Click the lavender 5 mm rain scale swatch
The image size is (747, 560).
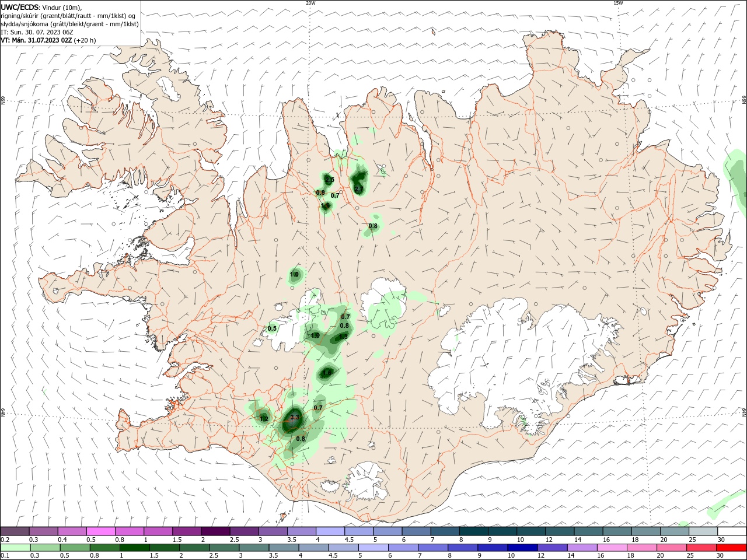tap(372, 548)
